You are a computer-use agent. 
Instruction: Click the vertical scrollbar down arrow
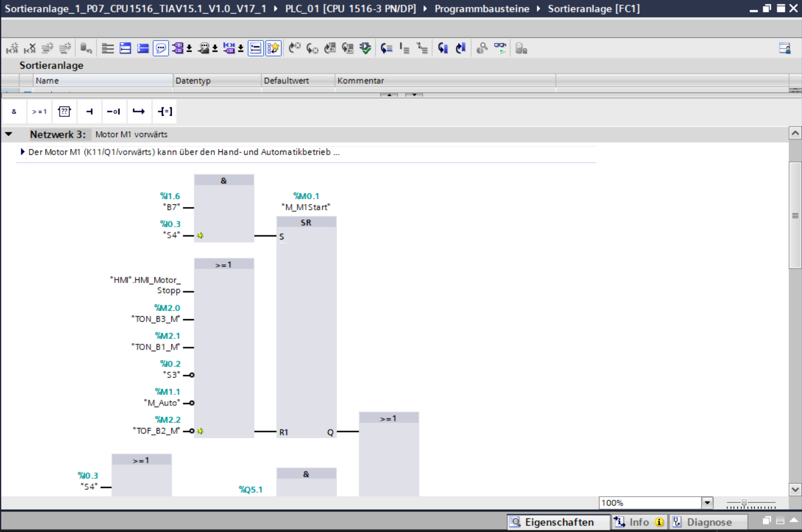point(795,489)
